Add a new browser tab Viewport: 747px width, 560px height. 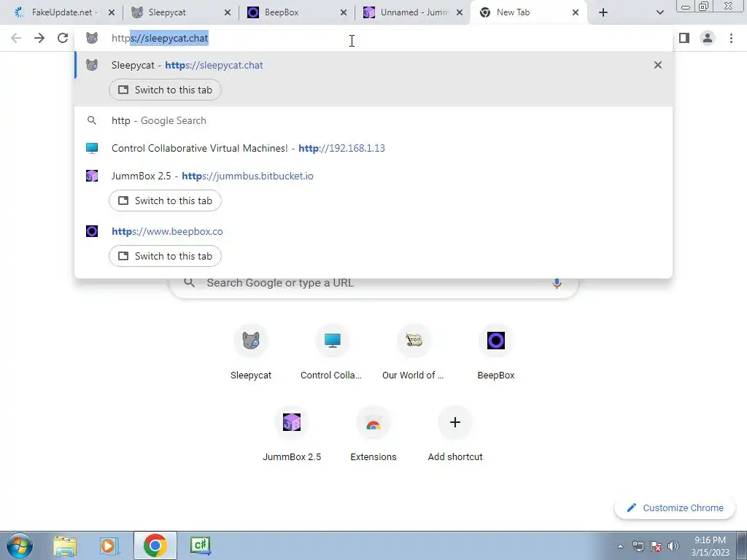[603, 12]
